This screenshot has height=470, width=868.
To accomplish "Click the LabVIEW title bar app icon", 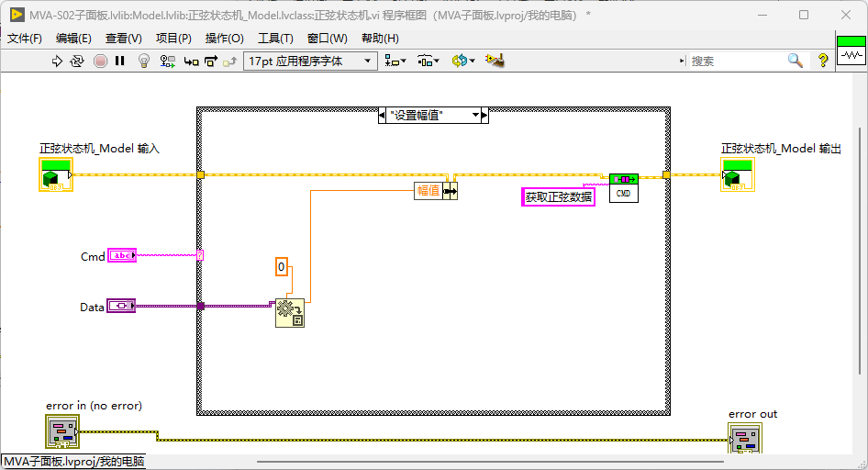I will pyautogui.click(x=17, y=15).
